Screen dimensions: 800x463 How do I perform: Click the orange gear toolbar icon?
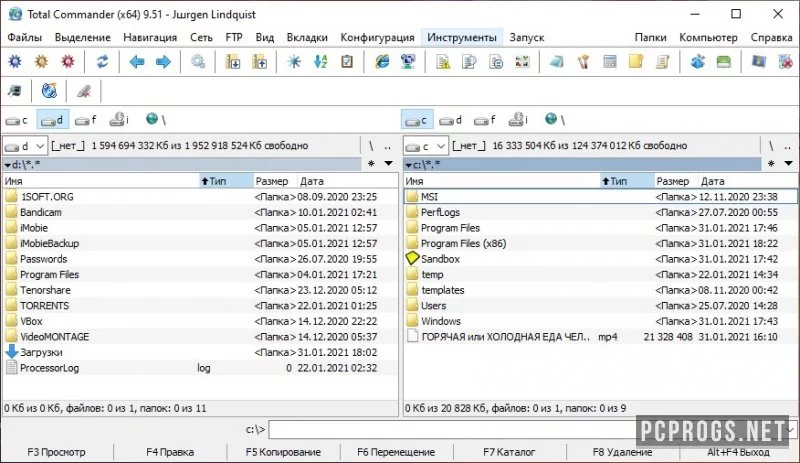[x=41, y=62]
